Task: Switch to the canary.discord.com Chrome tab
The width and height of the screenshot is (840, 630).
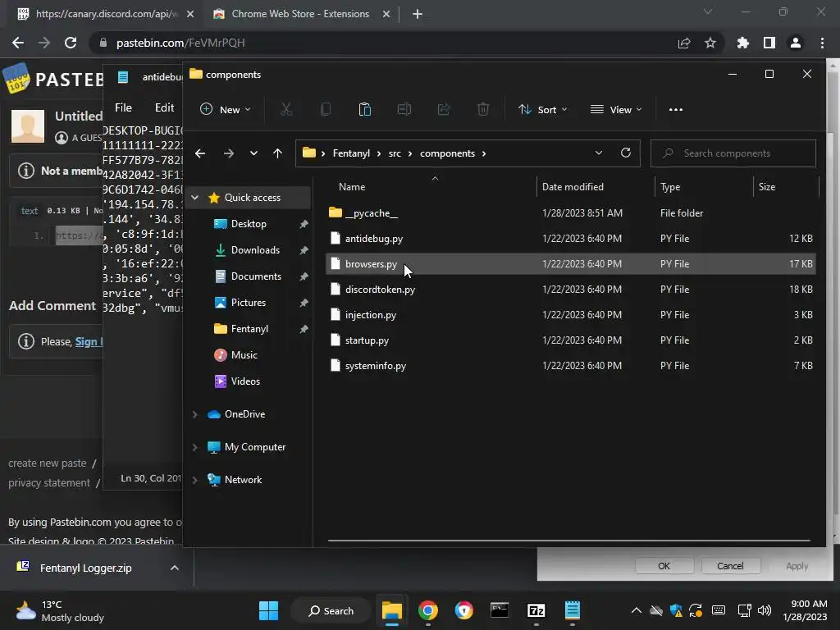Action: (104, 14)
